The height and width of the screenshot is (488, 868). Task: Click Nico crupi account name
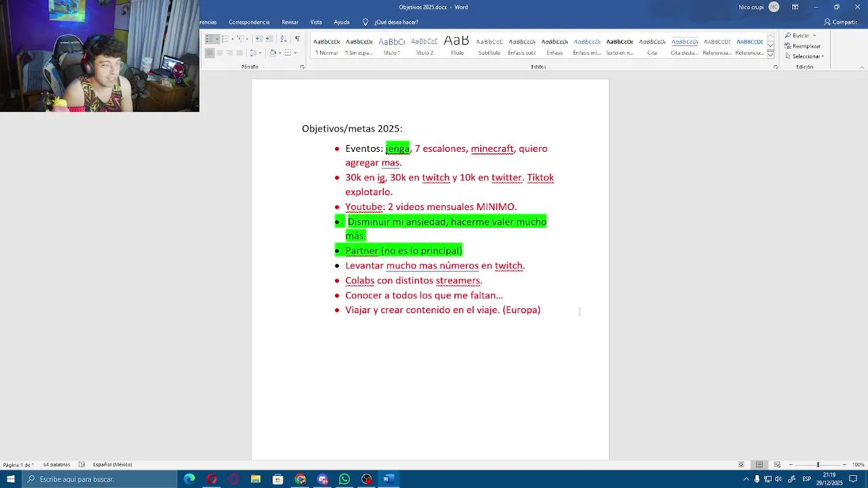pyautogui.click(x=751, y=7)
